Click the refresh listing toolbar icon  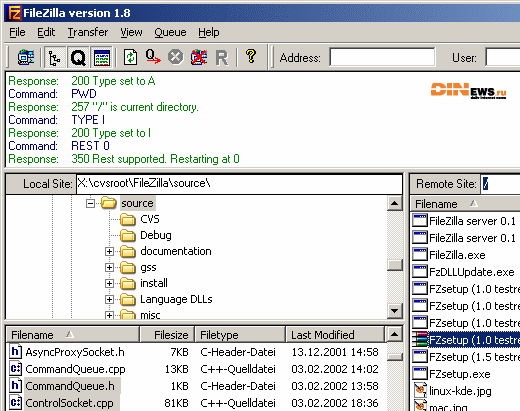tap(131, 57)
